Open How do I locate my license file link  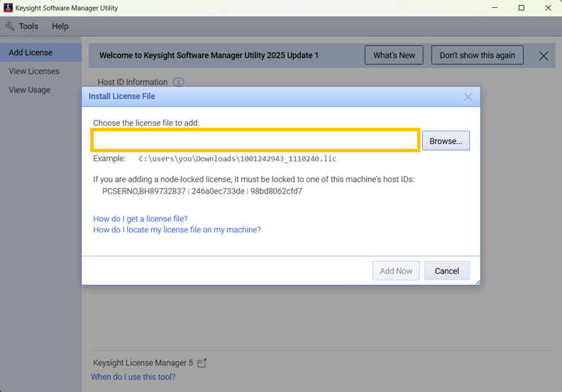click(177, 230)
